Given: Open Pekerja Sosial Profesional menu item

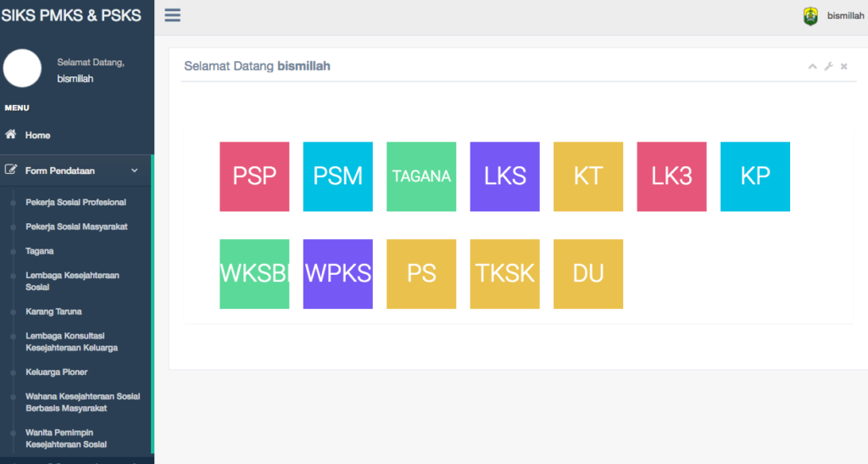Looking at the screenshot, I should (75, 203).
